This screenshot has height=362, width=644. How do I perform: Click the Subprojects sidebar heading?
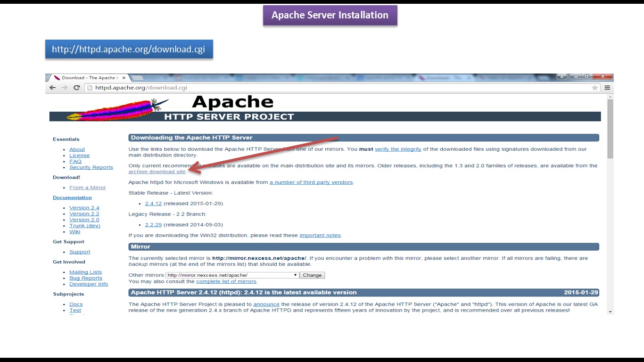point(68,294)
